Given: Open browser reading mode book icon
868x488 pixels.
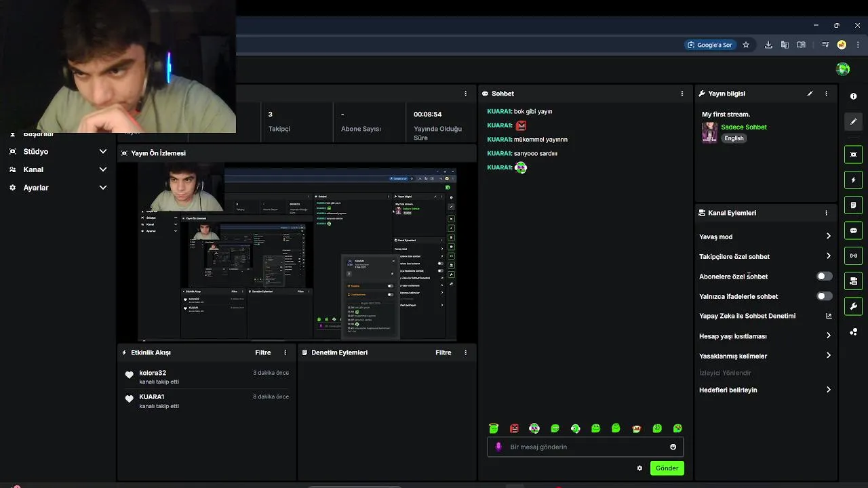Looking at the screenshot, I should 801,45.
